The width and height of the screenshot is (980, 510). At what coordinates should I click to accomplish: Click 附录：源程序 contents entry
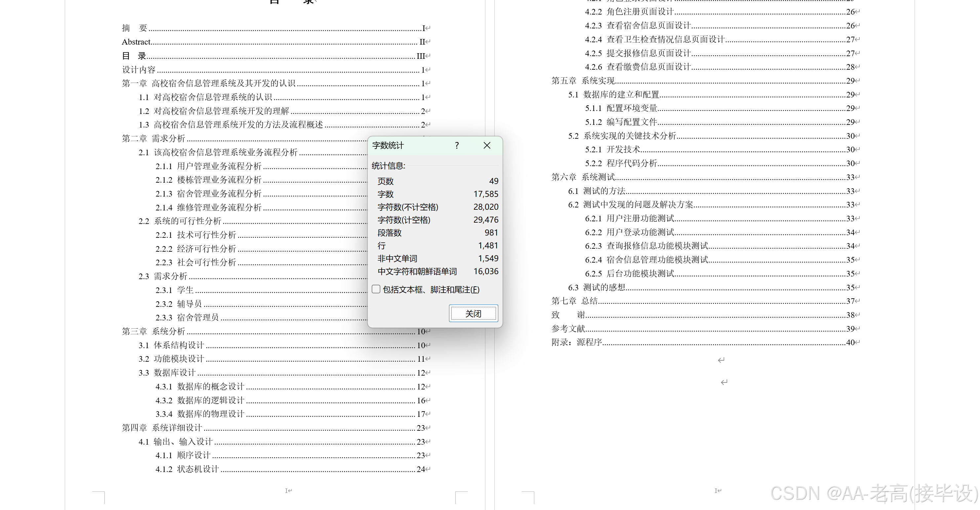577,342
